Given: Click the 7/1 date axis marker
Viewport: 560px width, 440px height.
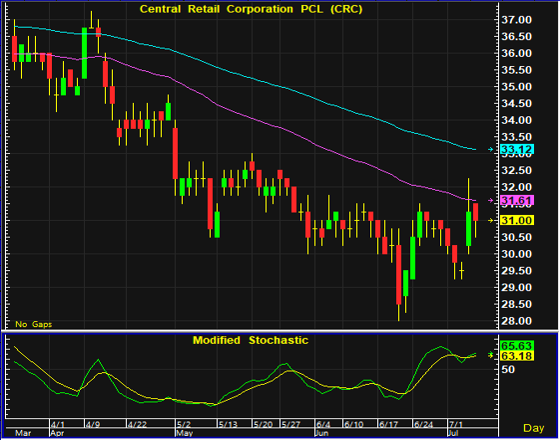Looking at the screenshot, I should click(x=456, y=425).
